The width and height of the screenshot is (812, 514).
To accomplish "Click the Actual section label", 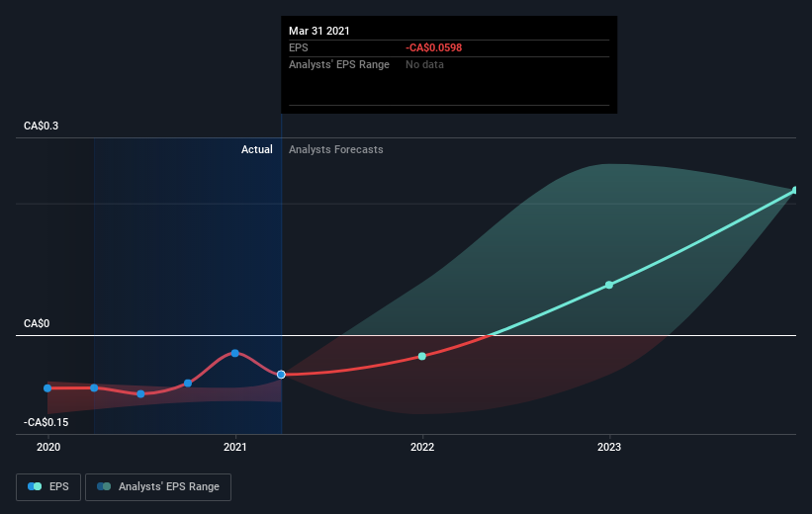I will pos(257,149).
